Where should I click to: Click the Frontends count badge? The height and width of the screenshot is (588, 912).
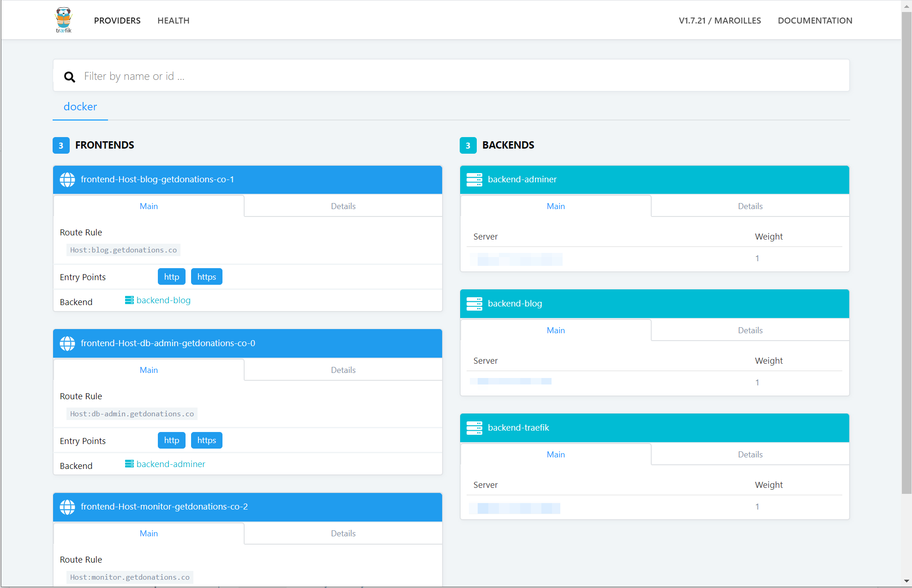point(61,145)
